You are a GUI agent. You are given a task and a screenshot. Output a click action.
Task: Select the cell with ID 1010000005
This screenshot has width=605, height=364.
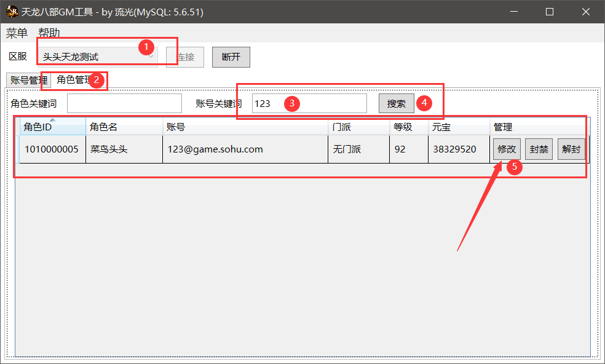click(x=52, y=149)
